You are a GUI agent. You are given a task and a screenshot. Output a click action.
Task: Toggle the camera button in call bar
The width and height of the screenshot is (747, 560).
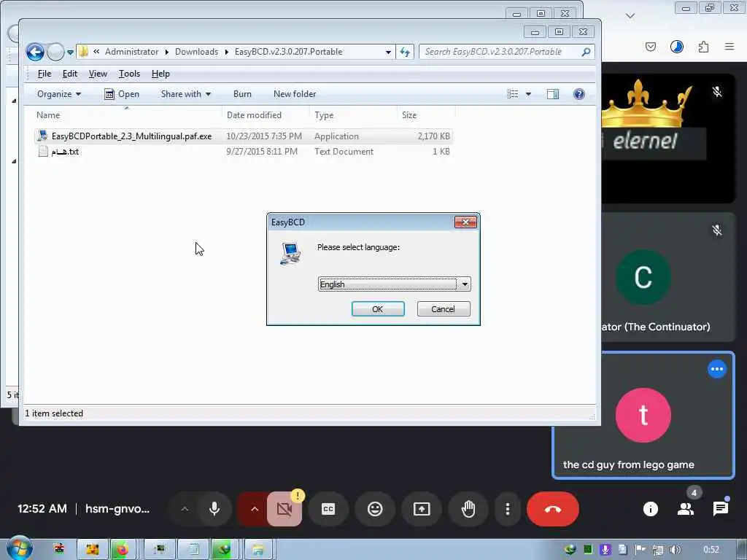[x=285, y=510]
